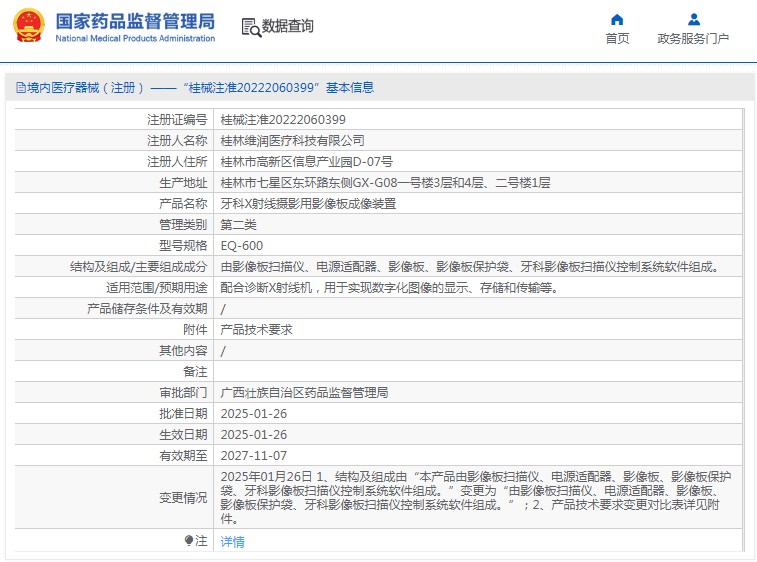Click the 型号规格 row label

coord(183,246)
